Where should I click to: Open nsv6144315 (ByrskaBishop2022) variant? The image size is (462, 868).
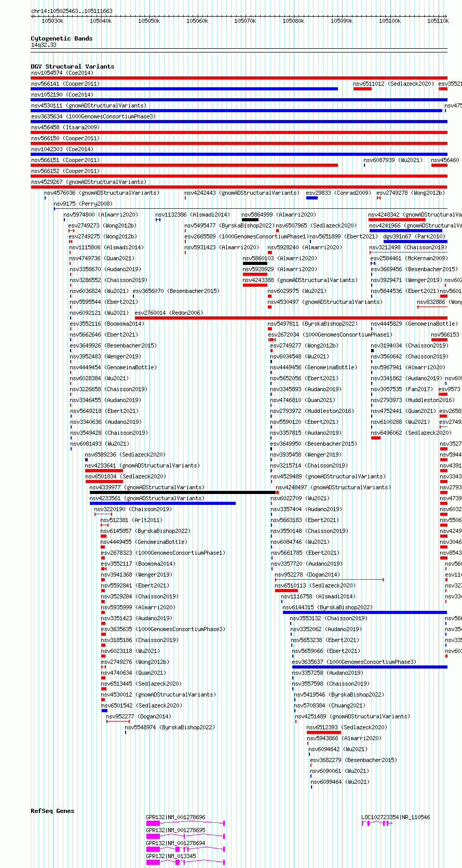click(x=327, y=607)
